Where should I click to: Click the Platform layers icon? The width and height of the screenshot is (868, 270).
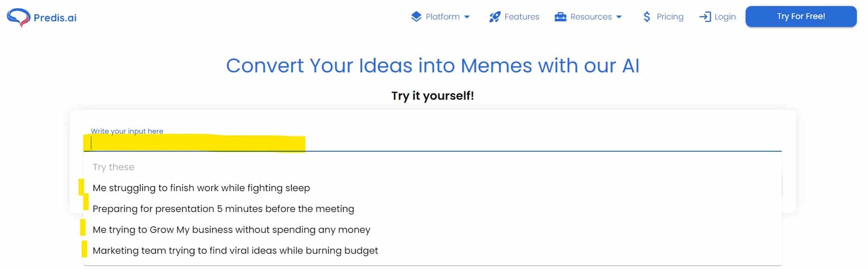pyautogui.click(x=416, y=17)
